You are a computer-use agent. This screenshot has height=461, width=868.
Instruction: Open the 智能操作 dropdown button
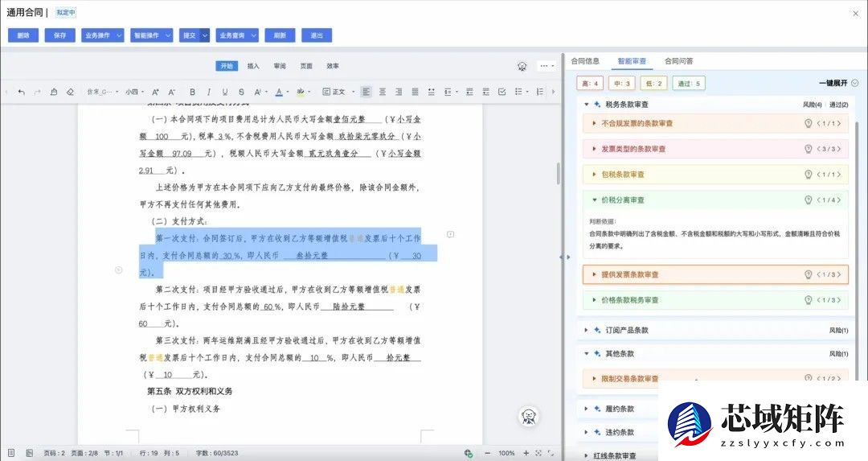click(x=152, y=35)
